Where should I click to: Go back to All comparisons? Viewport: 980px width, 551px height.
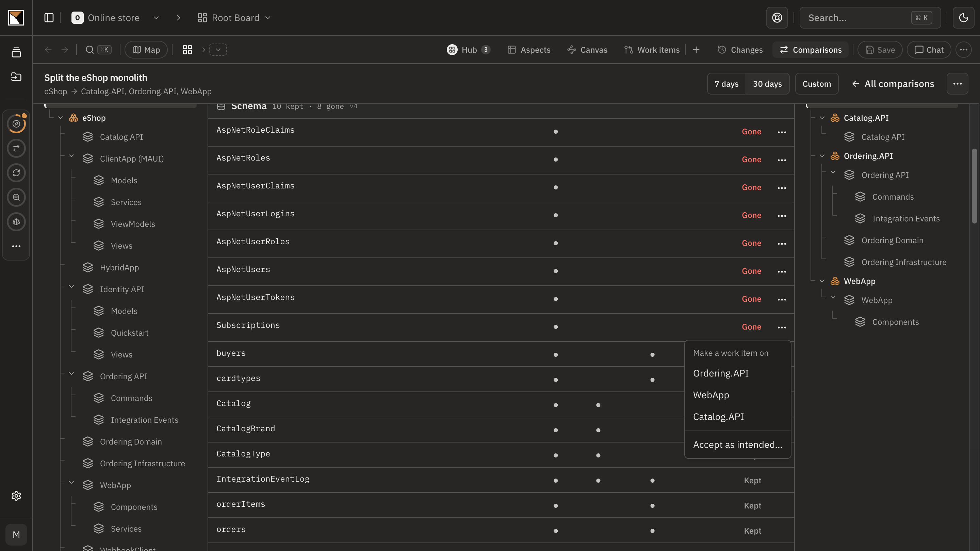[893, 84]
